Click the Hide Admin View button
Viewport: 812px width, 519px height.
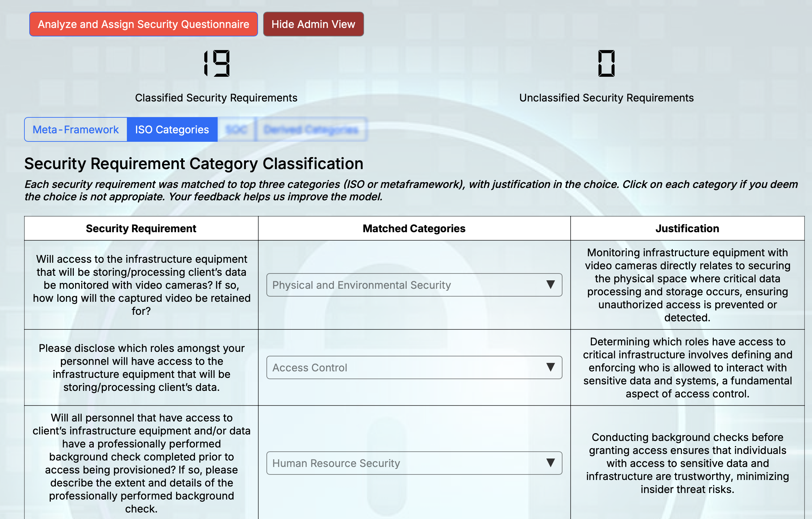pos(313,24)
